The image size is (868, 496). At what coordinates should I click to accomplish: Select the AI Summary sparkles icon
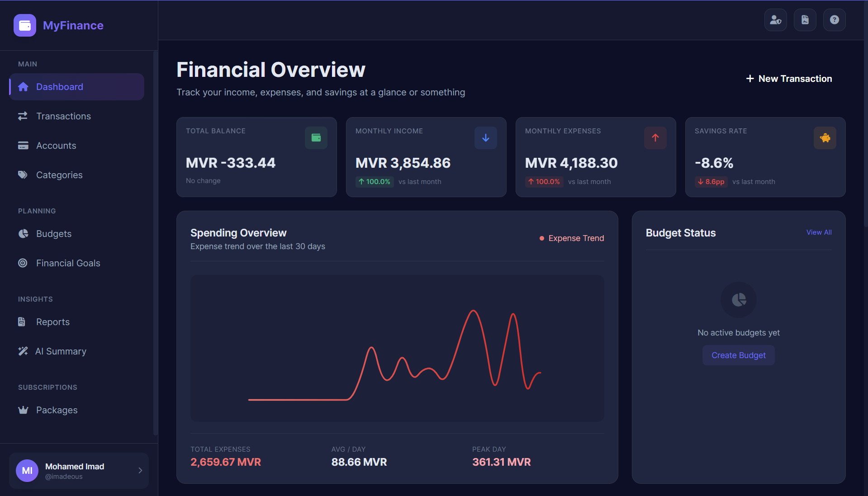click(23, 351)
